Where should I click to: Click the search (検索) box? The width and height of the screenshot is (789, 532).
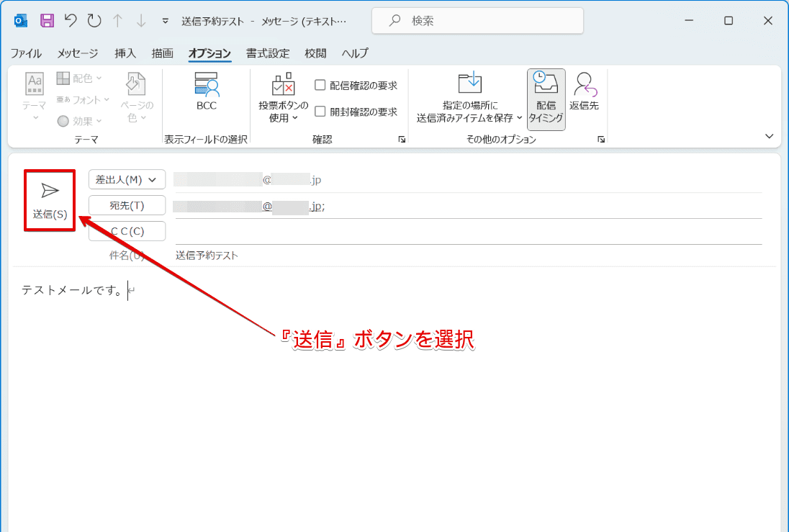[477, 21]
